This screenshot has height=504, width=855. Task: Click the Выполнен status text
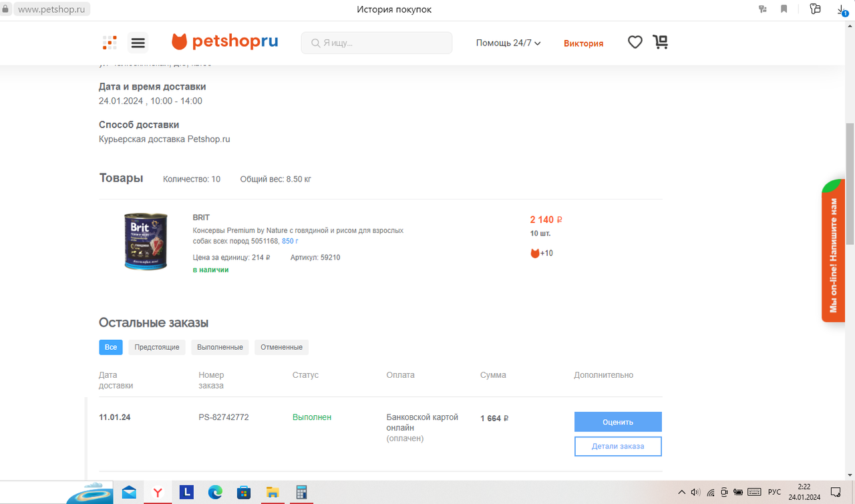pyautogui.click(x=312, y=417)
